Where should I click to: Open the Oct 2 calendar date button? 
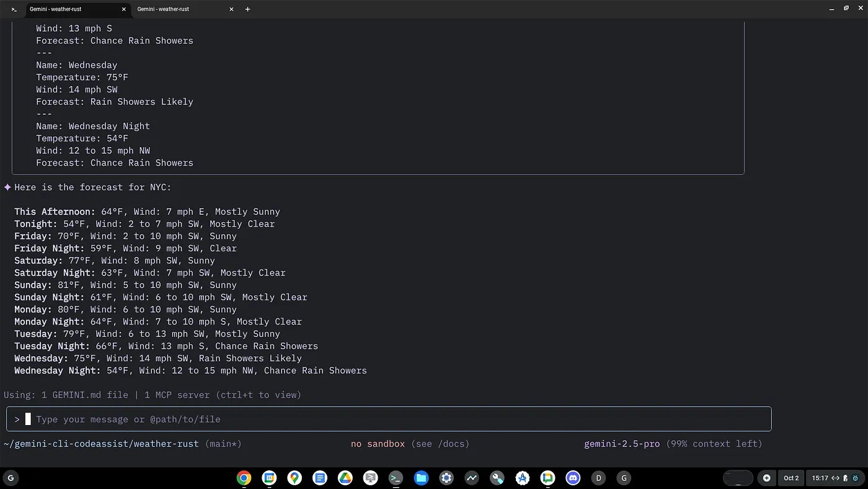coord(791,478)
